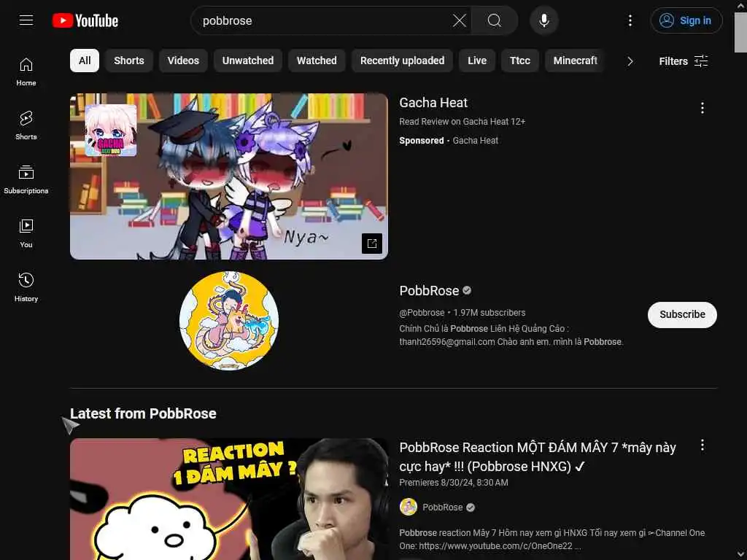Click the 'Latest from PobbRose' heading
Screen dimensions: 747x560
click(143, 413)
